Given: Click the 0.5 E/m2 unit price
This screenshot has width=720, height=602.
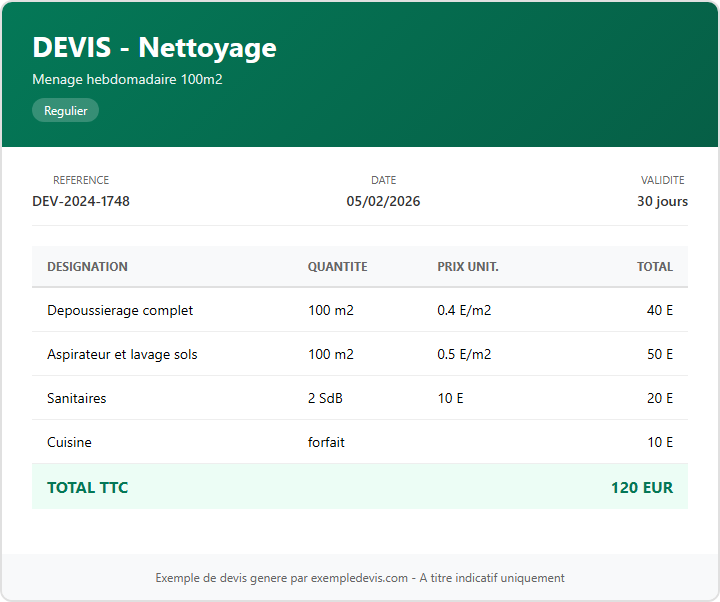Looking at the screenshot, I should tap(464, 354).
